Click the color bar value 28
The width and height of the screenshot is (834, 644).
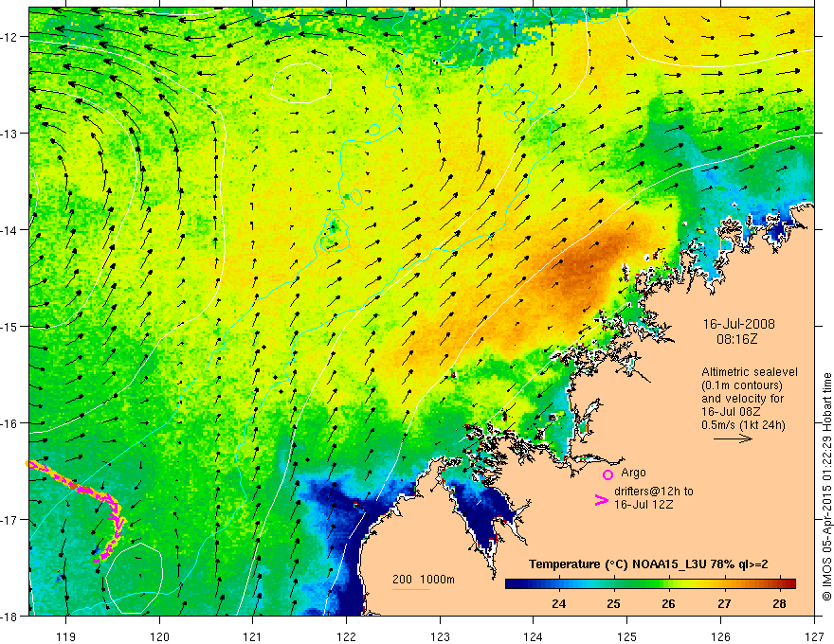[779, 603]
